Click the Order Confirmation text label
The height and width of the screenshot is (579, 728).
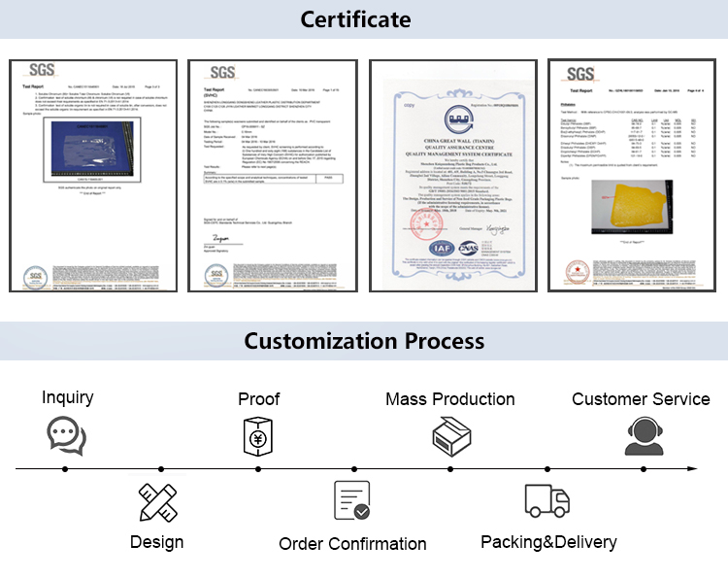click(352, 544)
